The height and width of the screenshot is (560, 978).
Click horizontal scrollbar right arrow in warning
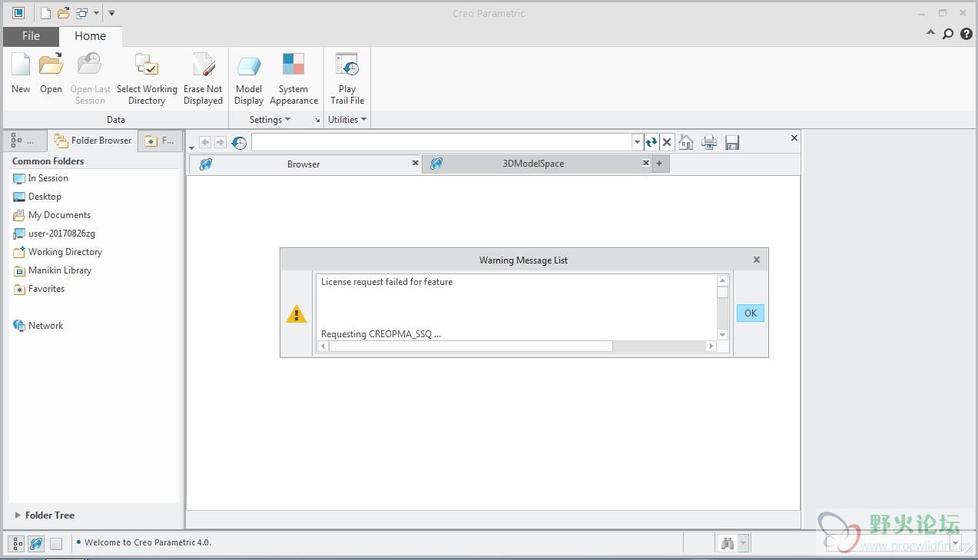[711, 346]
